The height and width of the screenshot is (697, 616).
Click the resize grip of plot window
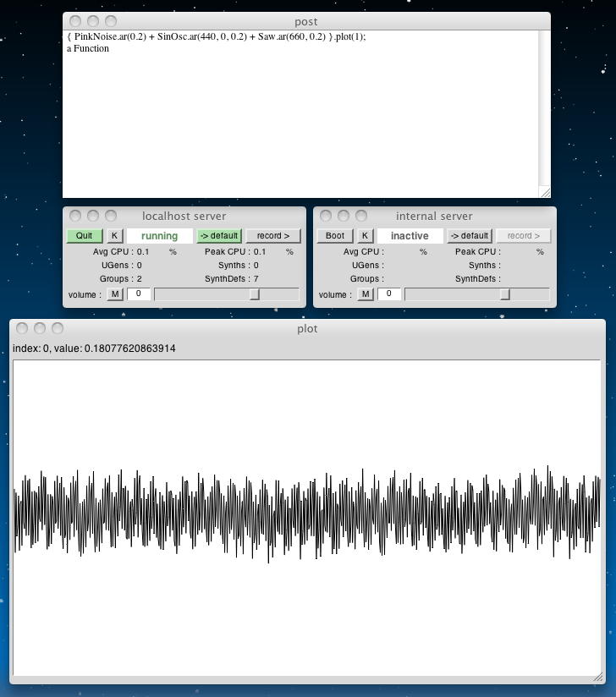click(599, 677)
